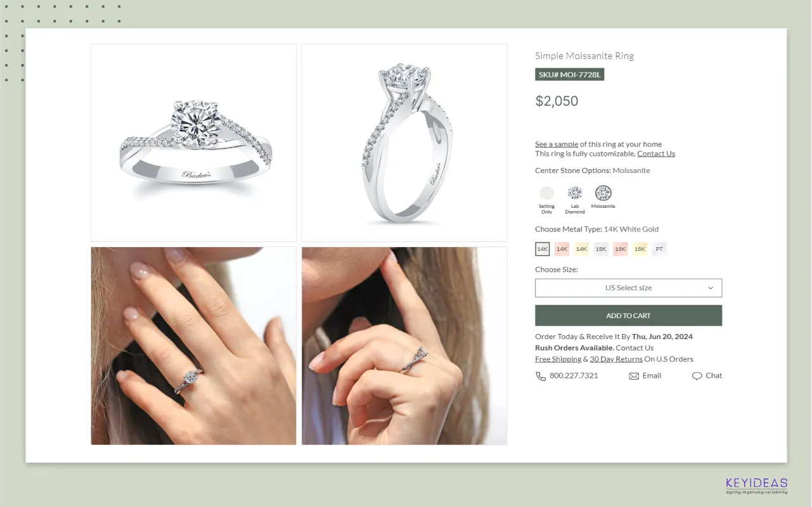Image resolution: width=812 pixels, height=507 pixels.
Task: Open the Contact Us link beside customizable text
Action: click(656, 153)
